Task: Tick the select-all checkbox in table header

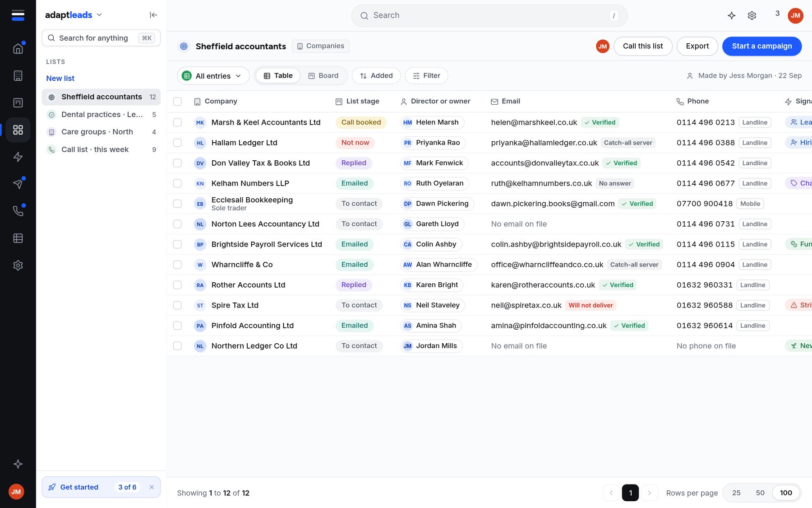Action: (177, 102)
